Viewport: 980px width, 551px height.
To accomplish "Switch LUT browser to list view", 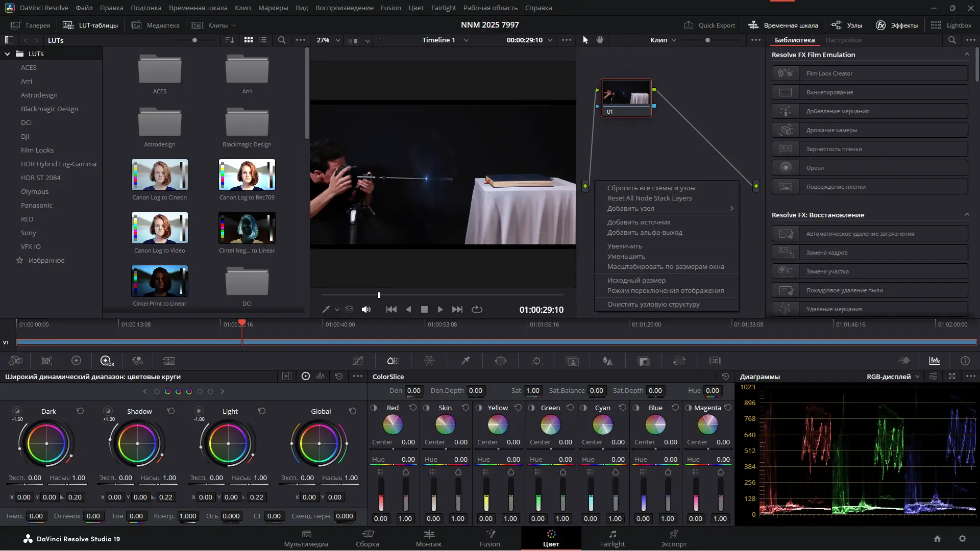I will (263, 40).
